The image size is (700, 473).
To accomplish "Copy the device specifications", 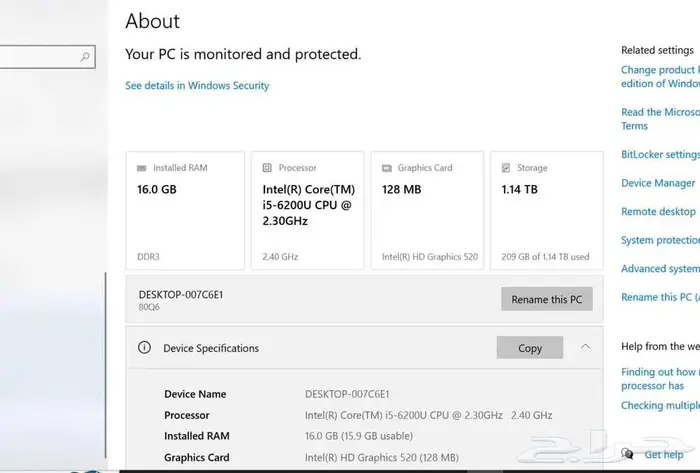I will [x=530, y=348].
